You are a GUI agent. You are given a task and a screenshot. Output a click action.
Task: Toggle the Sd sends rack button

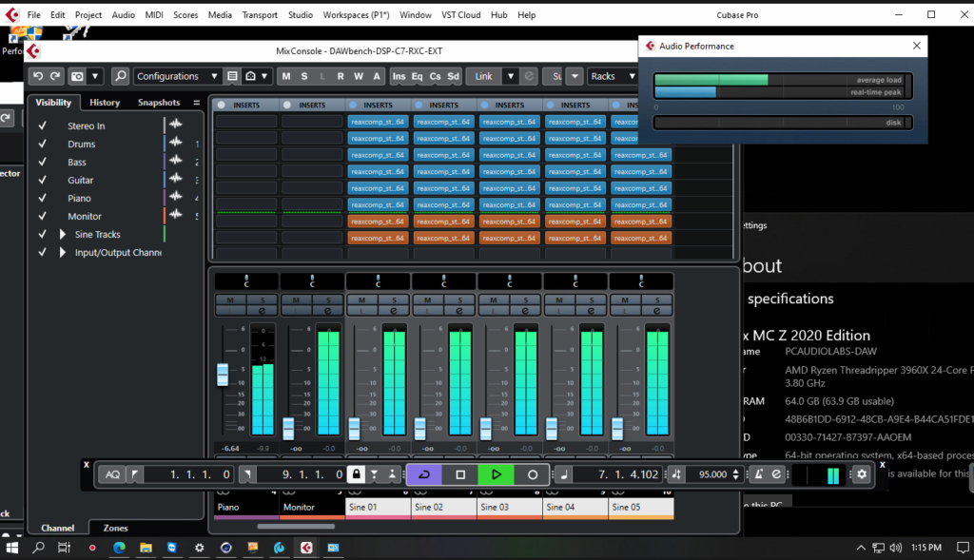454,76
